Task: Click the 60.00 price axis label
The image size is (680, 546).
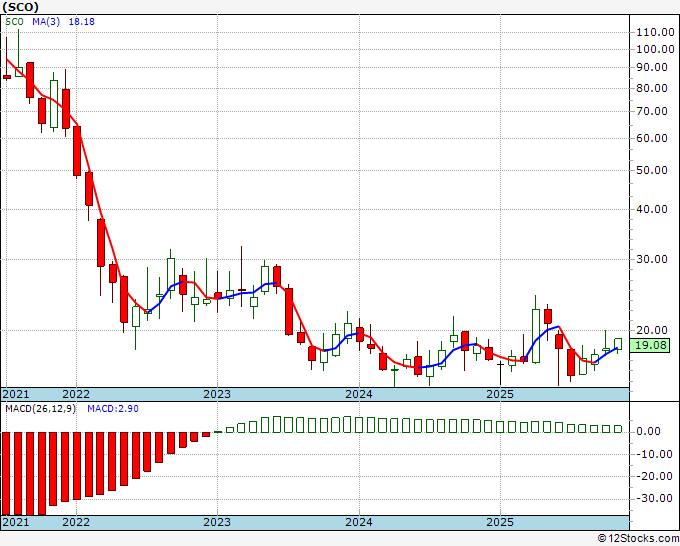Action: pos(651,138)
